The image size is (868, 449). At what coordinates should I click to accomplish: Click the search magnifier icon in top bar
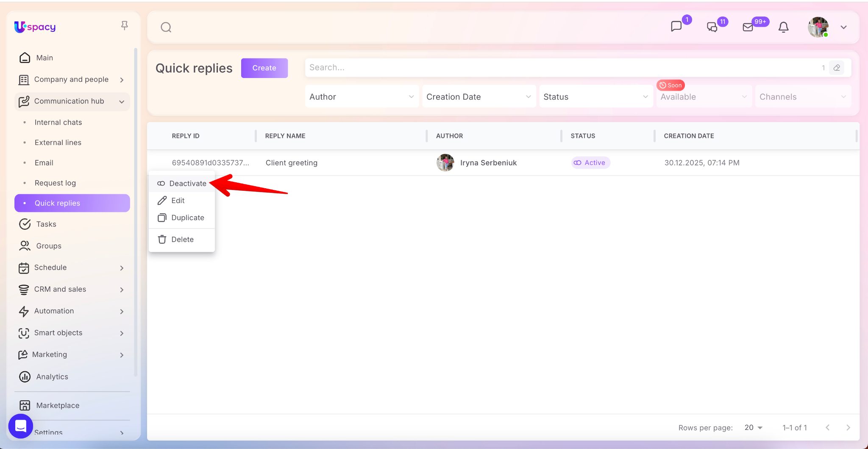(x=166, y=28)
